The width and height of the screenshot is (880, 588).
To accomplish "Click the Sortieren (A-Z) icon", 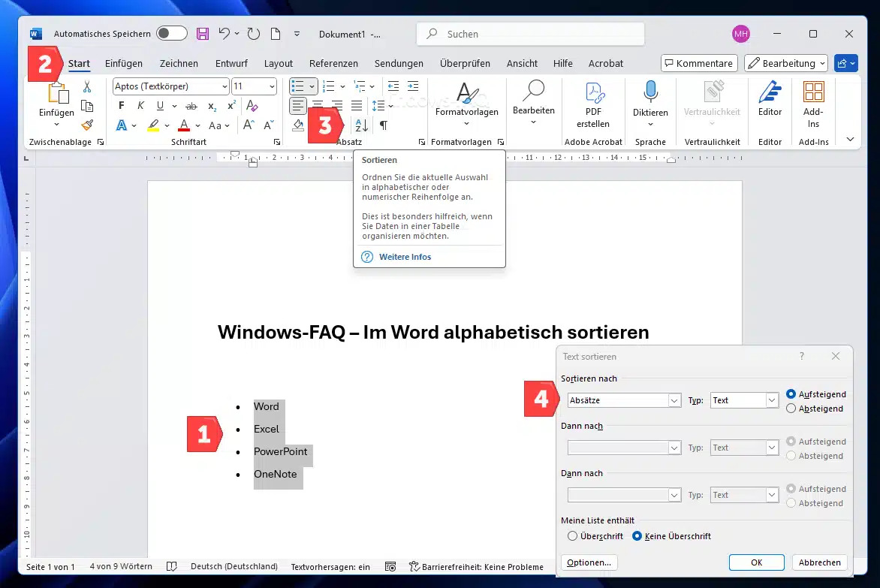I will tap(361, 125).
